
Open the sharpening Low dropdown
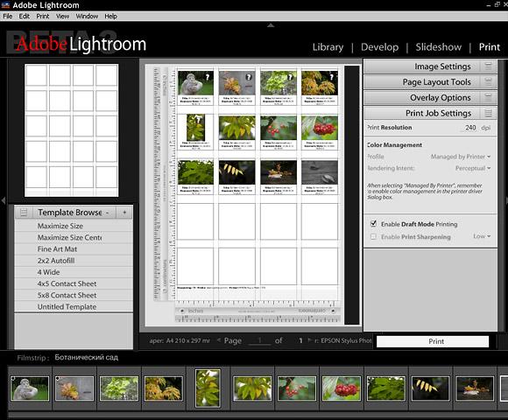(x=482, y=236)
